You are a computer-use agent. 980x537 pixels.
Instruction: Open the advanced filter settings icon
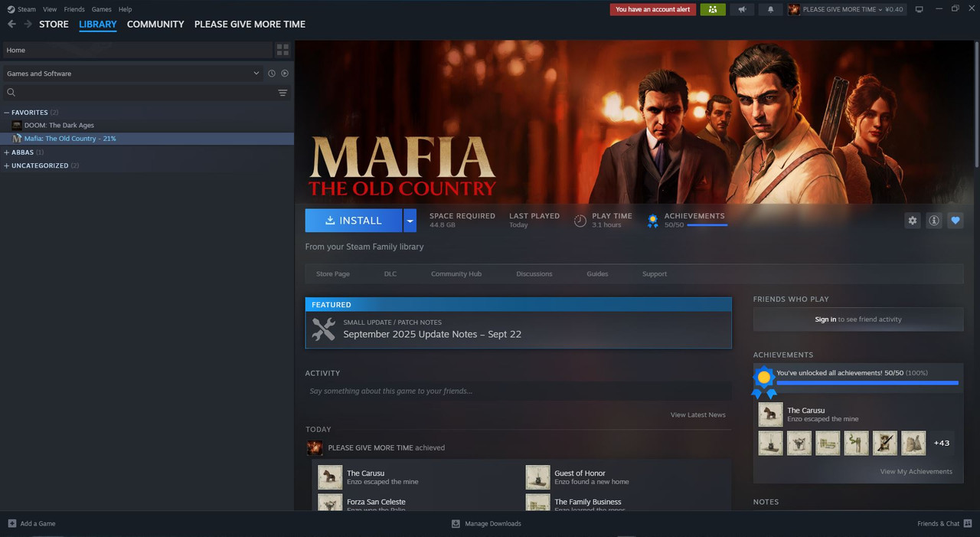[x=283, y=93]
